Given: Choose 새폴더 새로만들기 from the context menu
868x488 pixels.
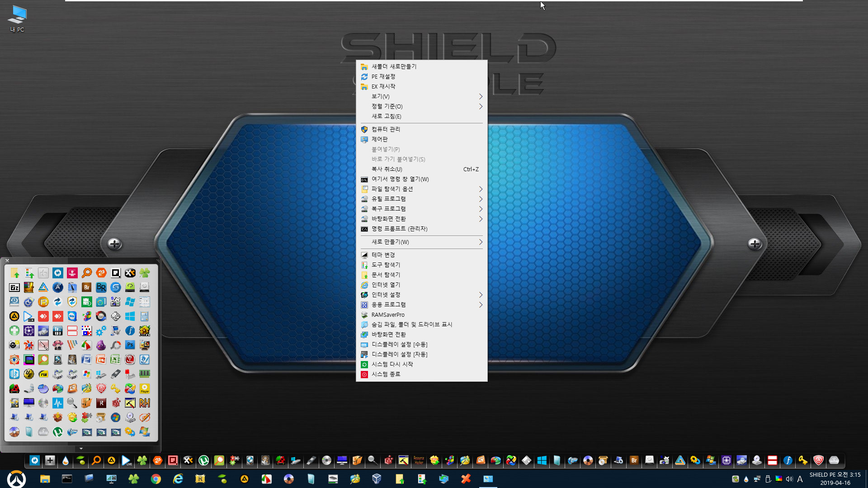Looking at the screenshot, I should (x=422, y=66).
